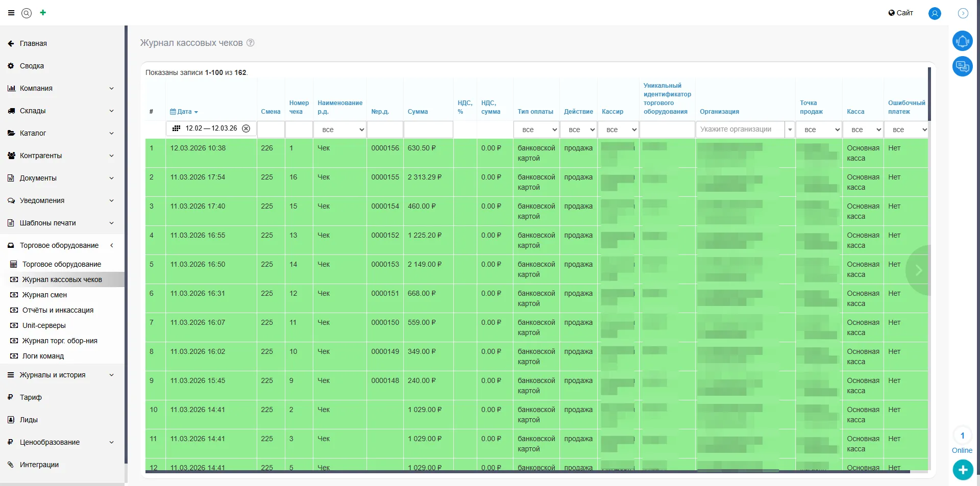The height and width of the screenshot is (486, 980).
Task: Open the Тип оплаты filter dropdown
Action: point(536,130)
